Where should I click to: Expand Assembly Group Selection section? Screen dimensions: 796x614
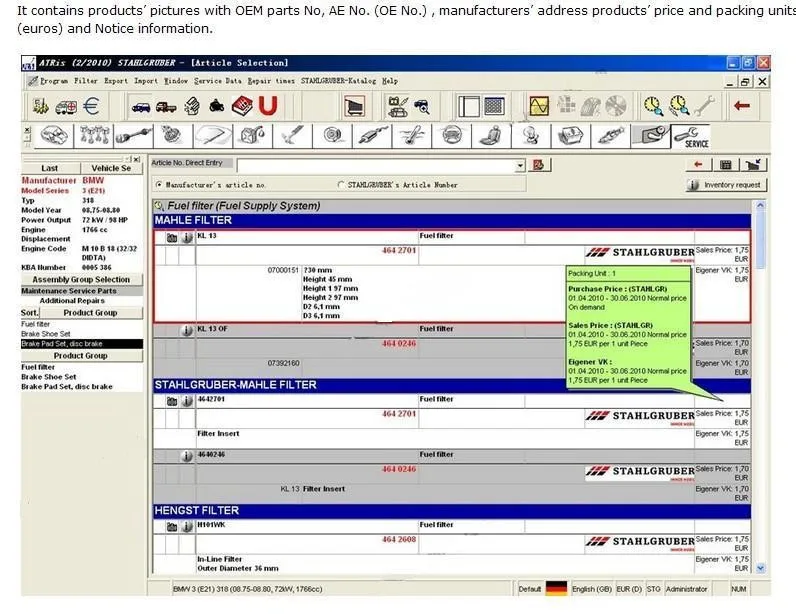coord(81,279)
